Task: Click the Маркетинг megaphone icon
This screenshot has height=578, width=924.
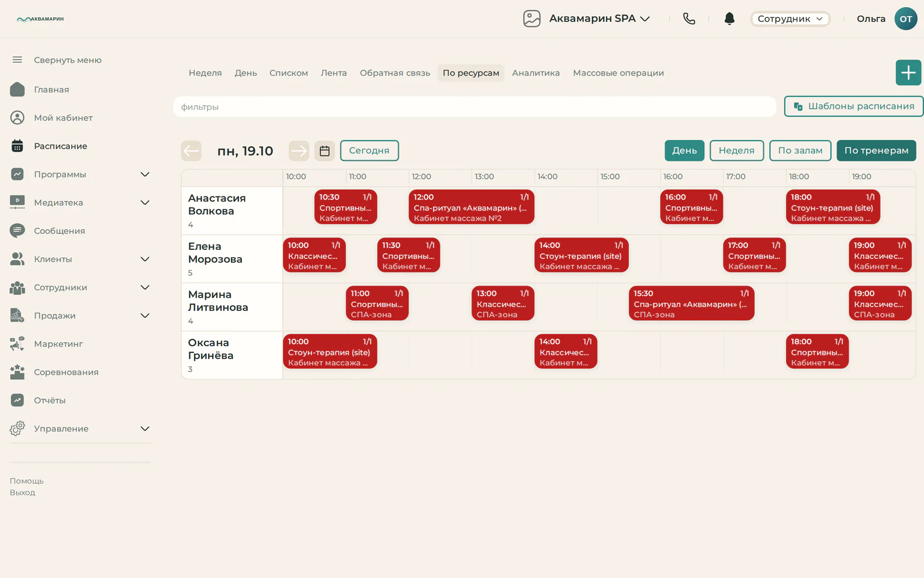Action: click(17, 344)
